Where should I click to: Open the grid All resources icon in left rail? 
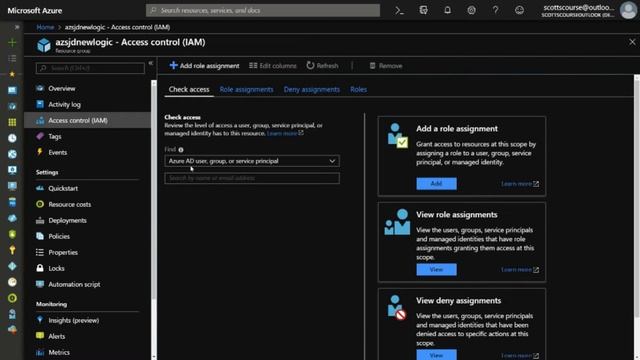[12, 122]
